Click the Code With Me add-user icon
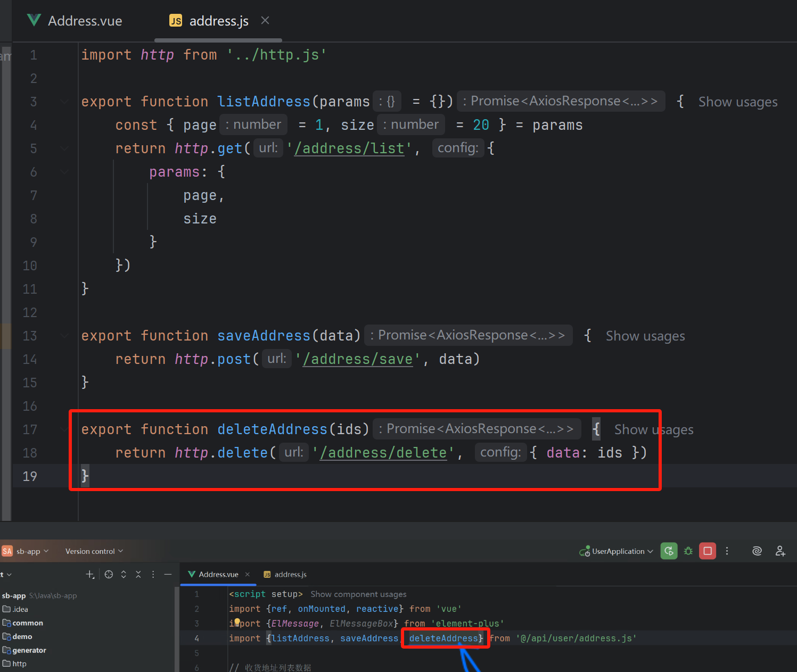Image resolution: width=797 pixels, height=672 pixels. pyautogui.click(x=780, y=551)
